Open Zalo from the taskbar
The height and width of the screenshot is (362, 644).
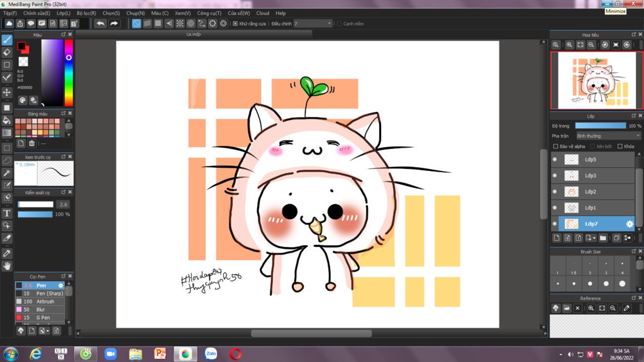tap(211, 354)
